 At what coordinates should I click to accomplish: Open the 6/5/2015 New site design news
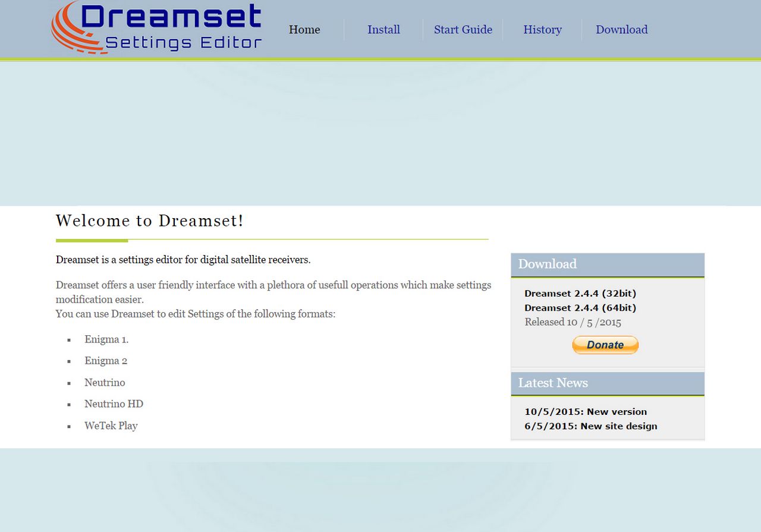pyautogui.click(x=591, y=426)
